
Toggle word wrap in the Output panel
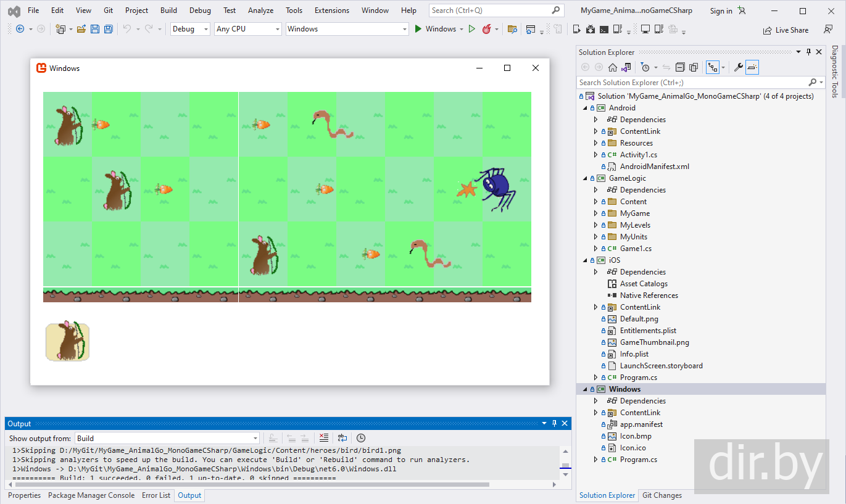point(342,438)
